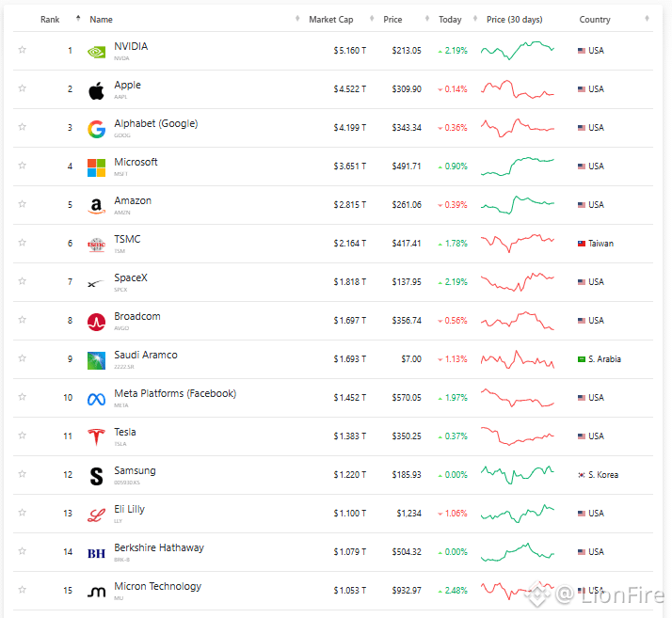Screen dimensions: 672x618
Task: Click the Apple 30-day price chart
Action: pyautogui.click(x=518, y=89)
